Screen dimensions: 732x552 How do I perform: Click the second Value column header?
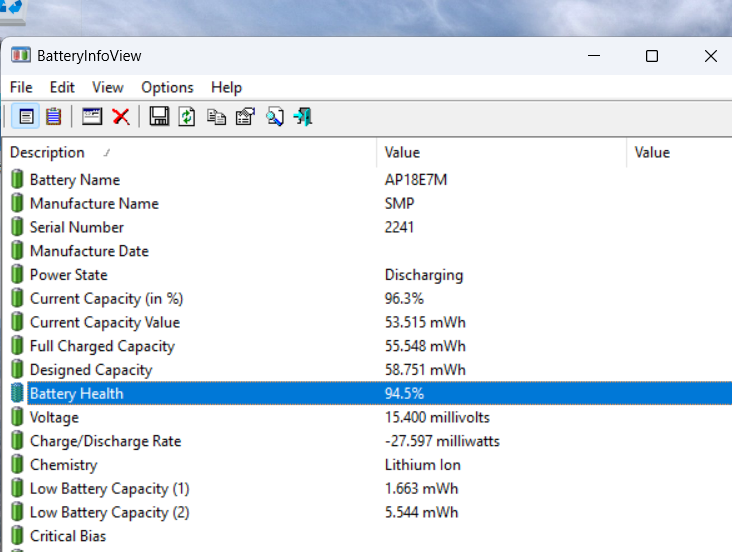679,152
